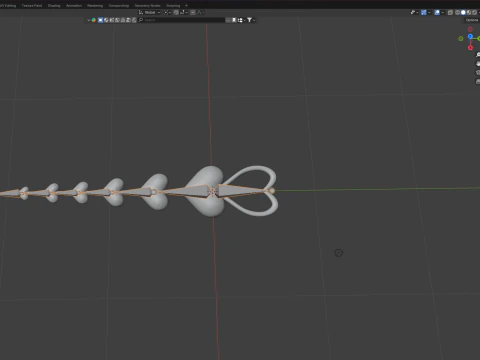The image size is (480, 360).
Task: Switch to the Shading workspace tab
Action: [54, 6]
